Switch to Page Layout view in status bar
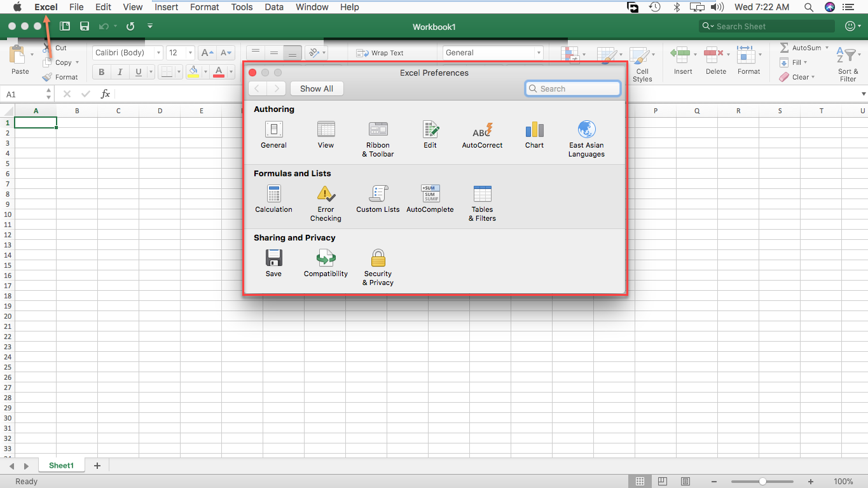This screenshot has width=868, height=488. point(663,482)
